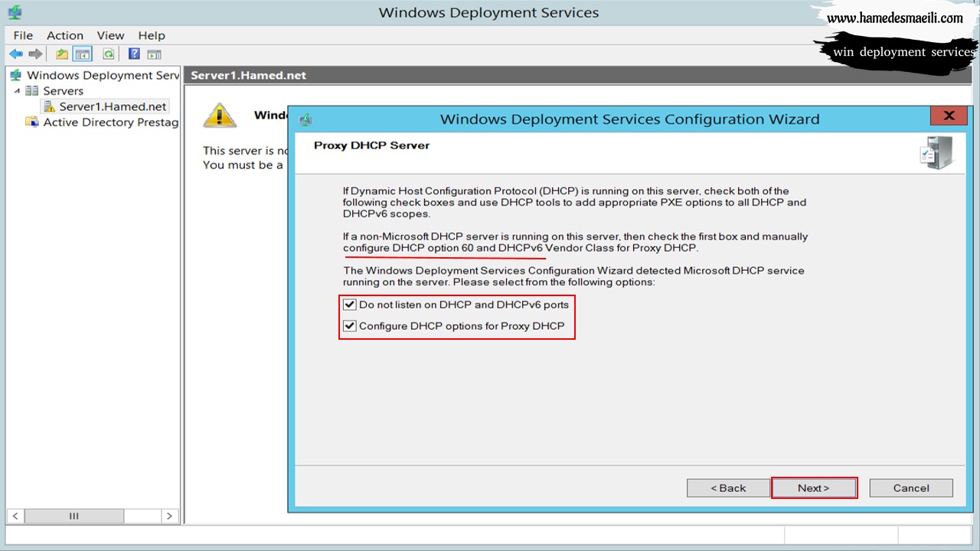Select Server1.Hamed.net in the tree

click(x=113, y=106)
